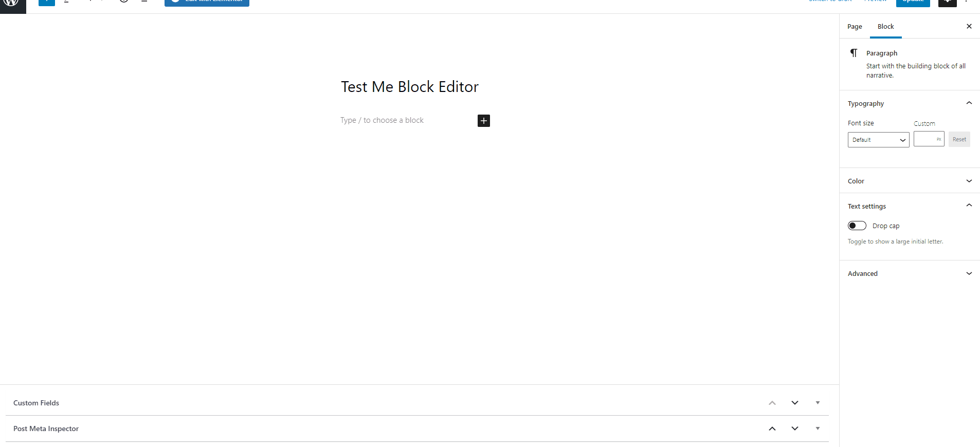Click the blue block inserter toolbar button
980x447 pixels.
[x=46, y=2]
